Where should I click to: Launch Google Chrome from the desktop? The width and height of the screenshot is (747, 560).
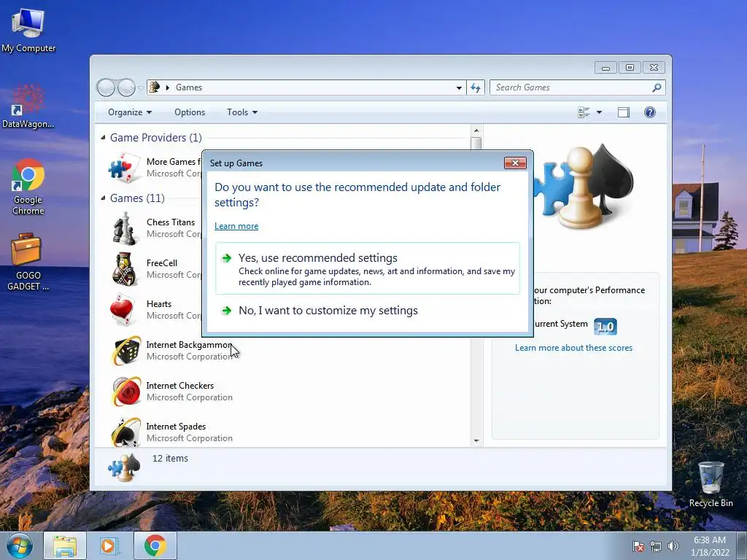pyautogui.click(x=28, y=187)
